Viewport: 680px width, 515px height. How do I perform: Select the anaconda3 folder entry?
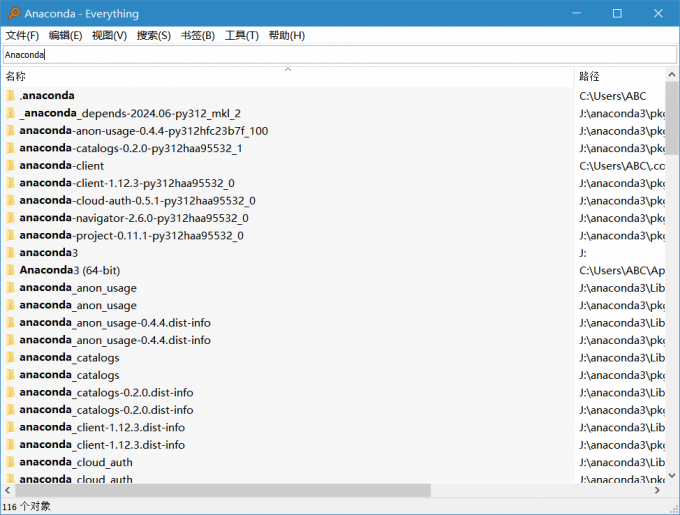(x=49, y=252)
